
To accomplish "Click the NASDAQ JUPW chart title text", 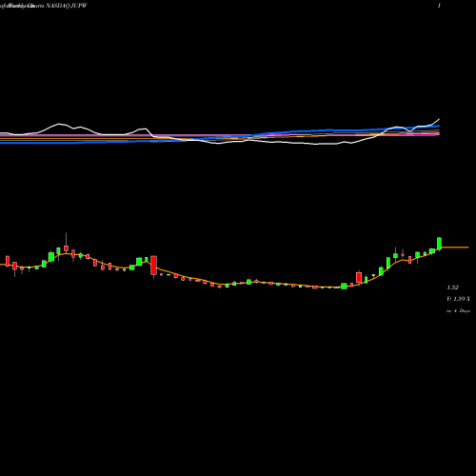I will click(x=67, y=6).
